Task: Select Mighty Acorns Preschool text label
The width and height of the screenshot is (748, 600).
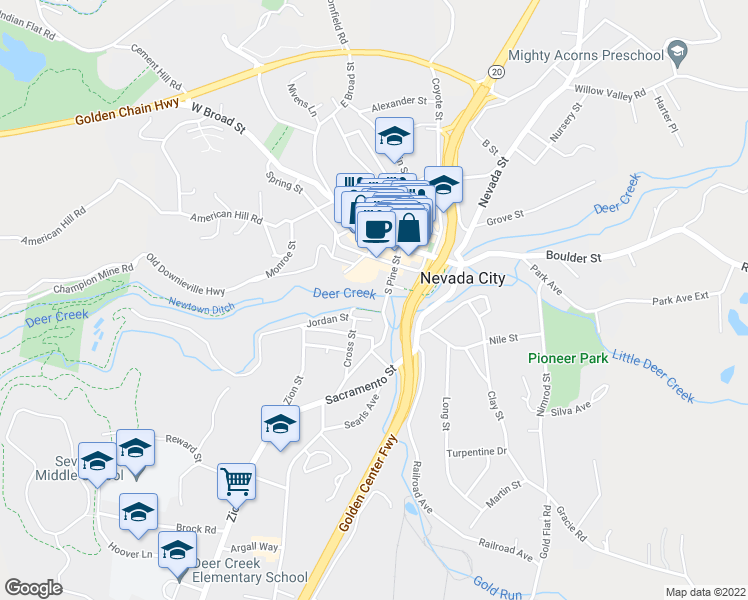Action: (586, 55)
